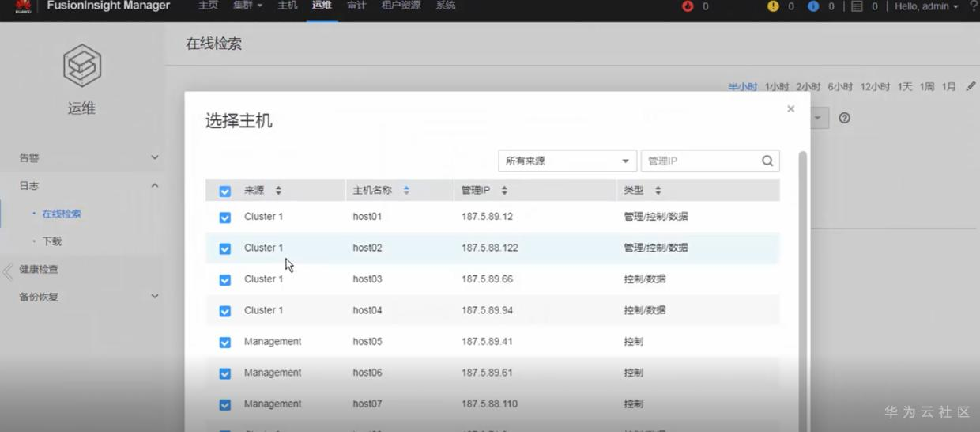980x432 pixels.
Task: Open the 主机 menu
Action: pyautogui.click(x=288, y=6)
